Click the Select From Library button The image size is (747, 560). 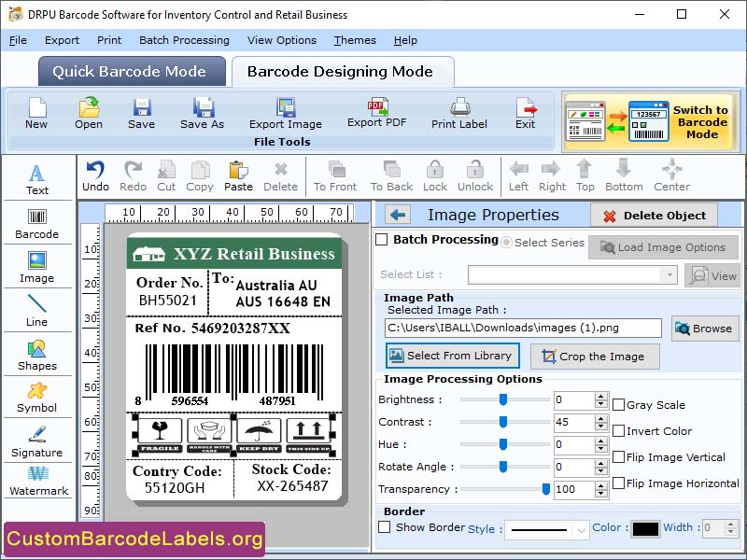coord(452,356)
